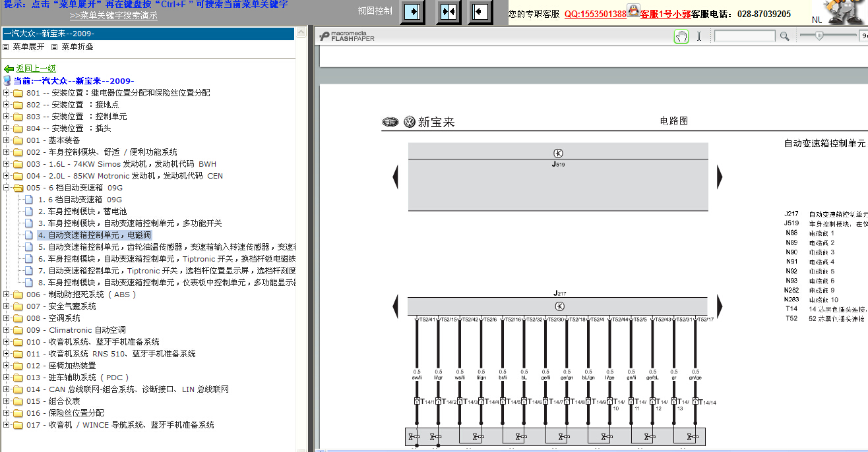Click the 011 收音机系统 RNS 510 folder label
This screenshot has width=868, height=452.
(x=111, y=354)
